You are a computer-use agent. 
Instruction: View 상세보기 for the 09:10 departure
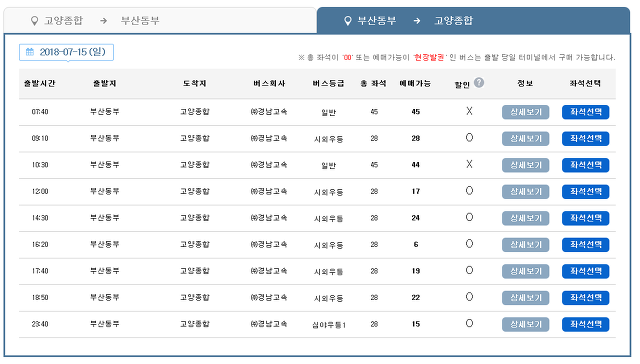(x=525, y=138)
